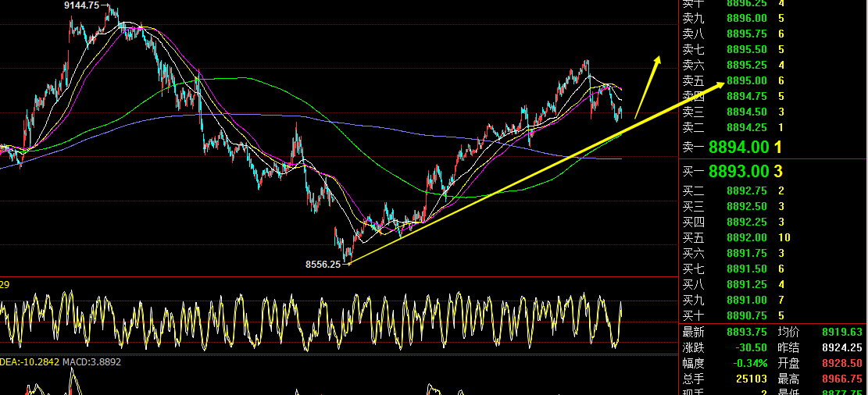This screenshot has width=868, height=395.
Task: Click the 9144.75 high price label
Action: 82,5
